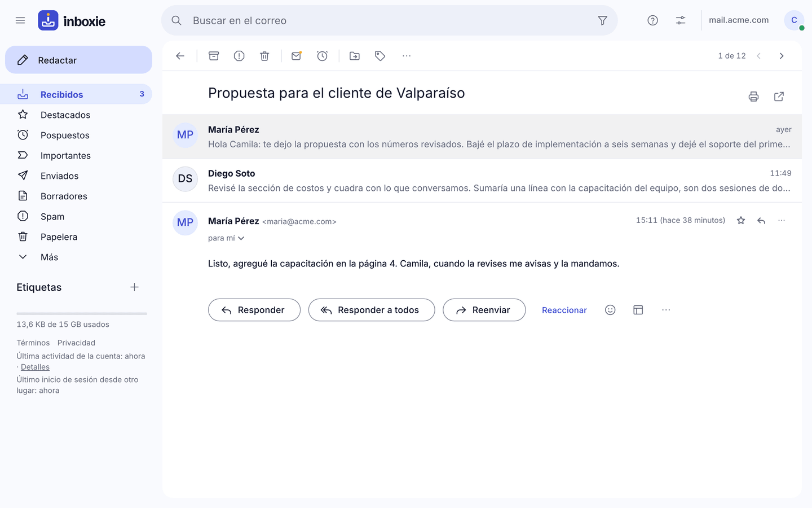Print the whole conversation
The height and width of the screenshot is (508, 812).
(x=753, y=97)
